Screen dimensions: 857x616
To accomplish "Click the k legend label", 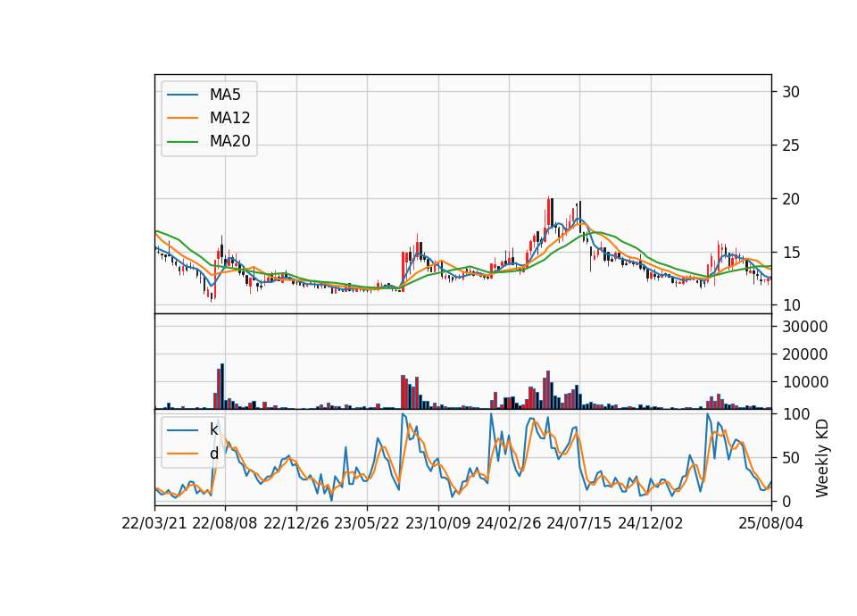I will click(x=213, y=429).
